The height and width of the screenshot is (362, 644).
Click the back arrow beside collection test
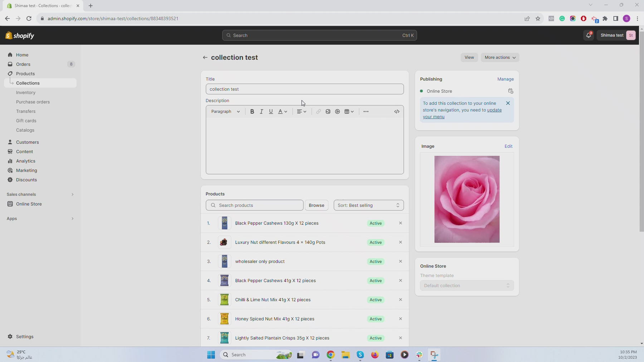[x=205, y=58]
